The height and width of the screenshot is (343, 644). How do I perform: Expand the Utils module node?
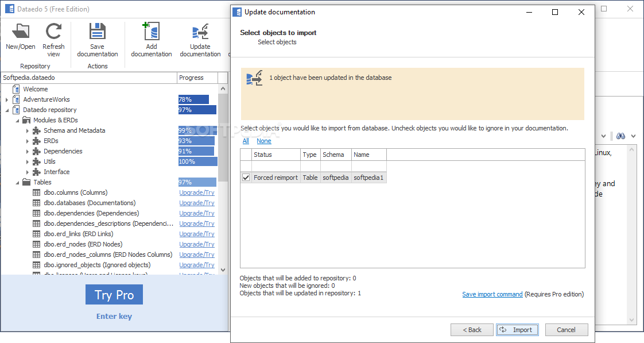(x=28, y=161)
